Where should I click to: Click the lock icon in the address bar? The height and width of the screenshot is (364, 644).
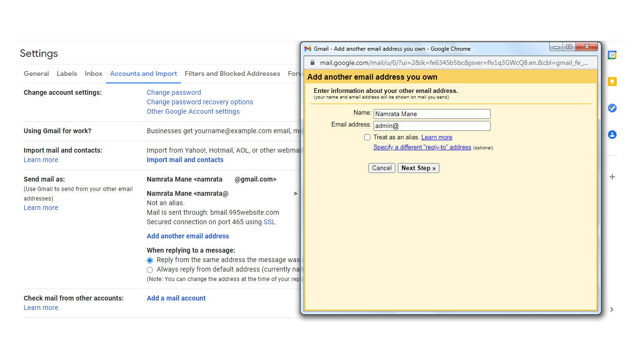pos(312,63)
